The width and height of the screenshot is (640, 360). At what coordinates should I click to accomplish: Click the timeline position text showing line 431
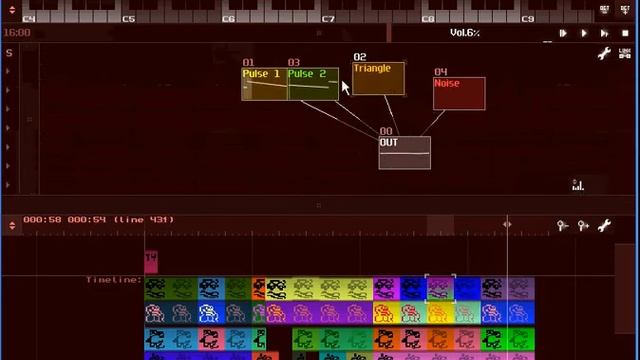(x=98, y=220)
